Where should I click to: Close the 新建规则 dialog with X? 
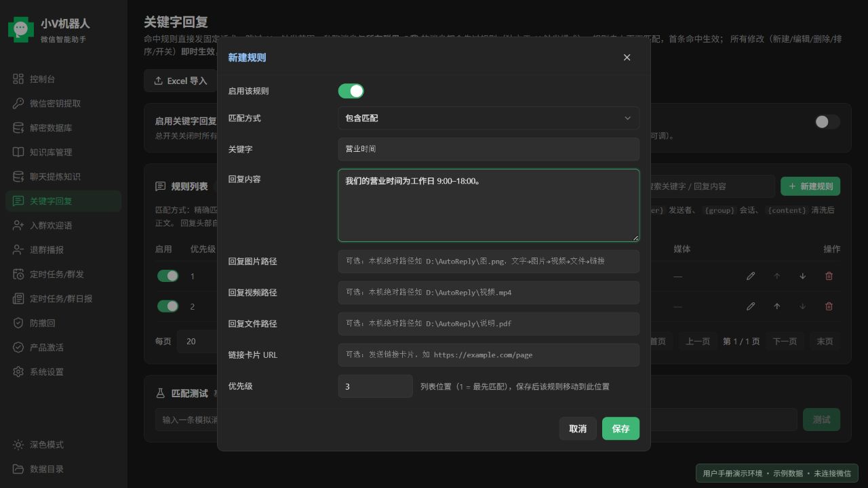(627, 58)
